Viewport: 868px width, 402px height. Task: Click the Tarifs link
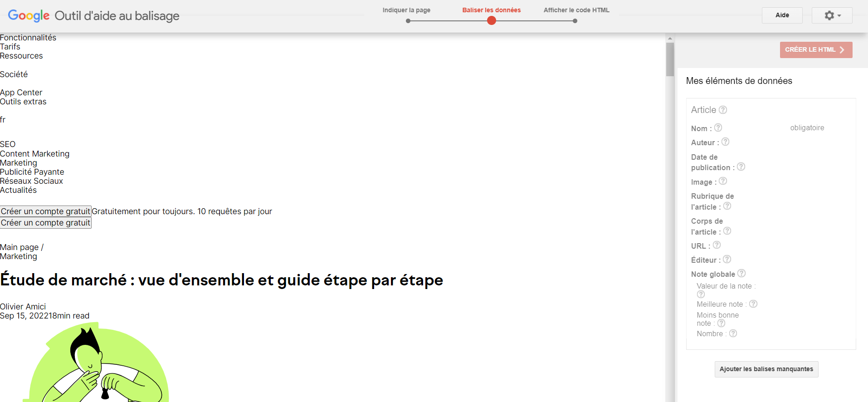point(10,47)
